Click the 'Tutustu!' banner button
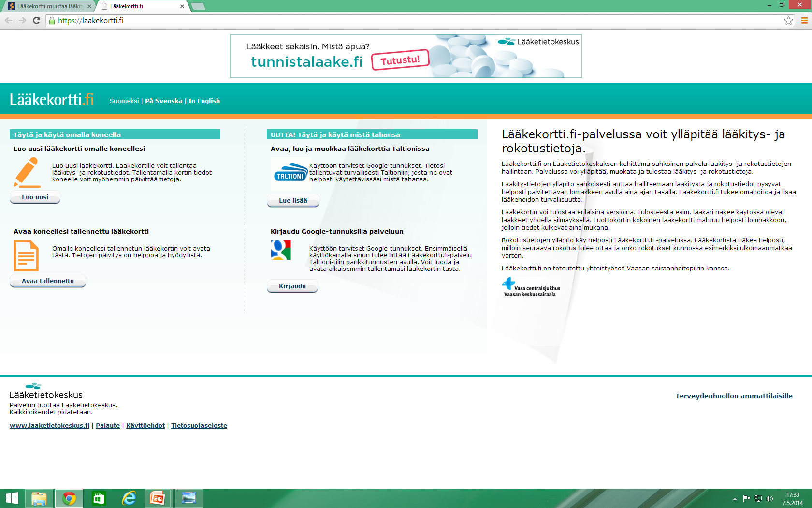Image resolution: width=812 pixels, height=508 pixels. (x=400, y=60)
